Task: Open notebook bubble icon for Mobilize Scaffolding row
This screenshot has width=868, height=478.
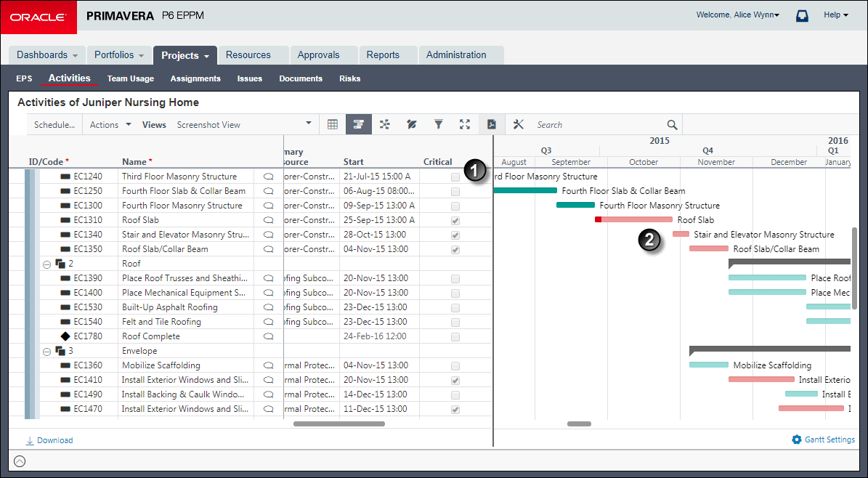Action: 269,365
